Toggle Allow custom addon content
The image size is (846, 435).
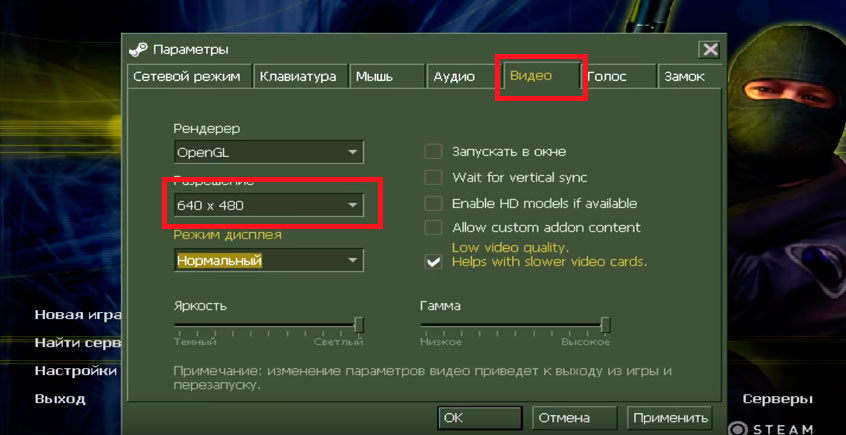point(433,228)
